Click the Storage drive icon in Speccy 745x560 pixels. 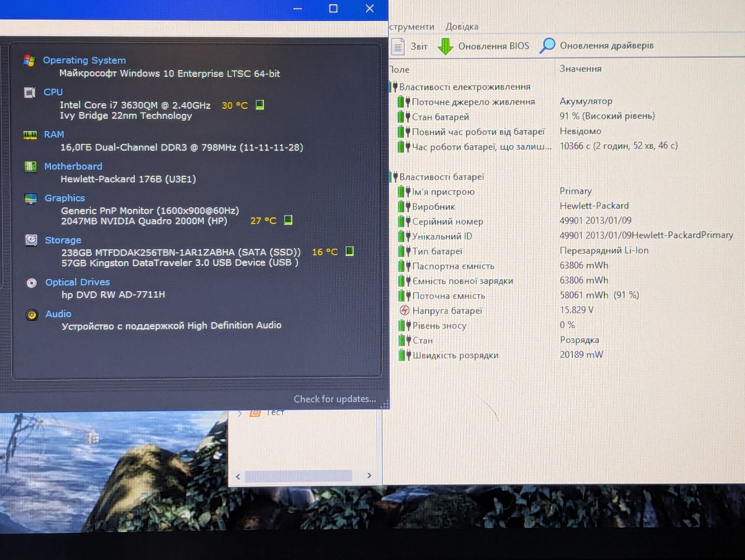31,240
